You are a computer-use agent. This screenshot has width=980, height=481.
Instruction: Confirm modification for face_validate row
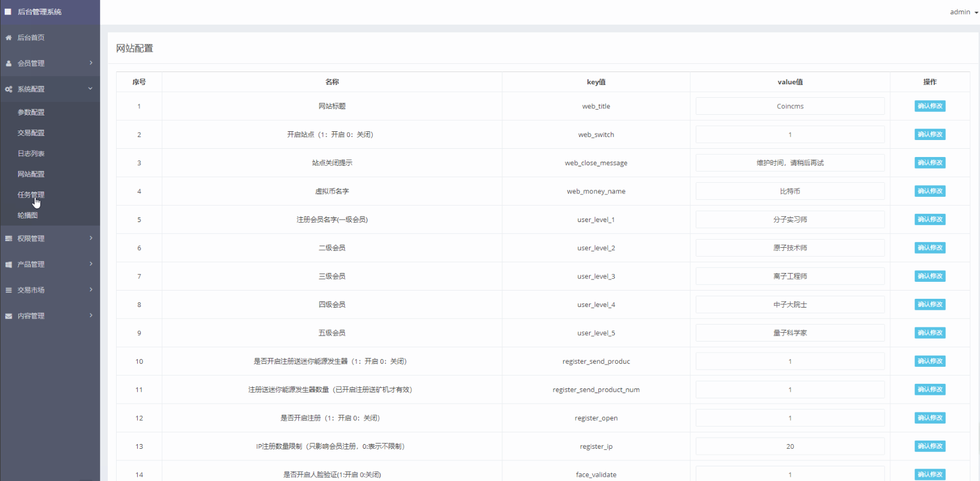(x=930, y=475)
